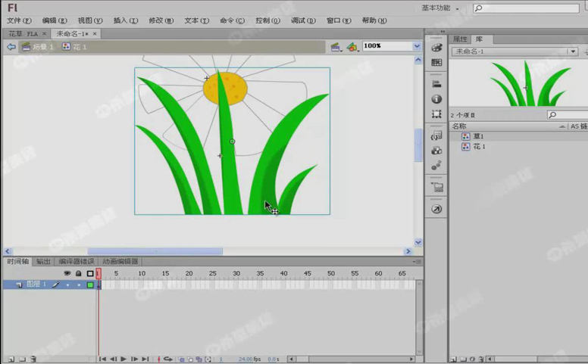Open the Info panel icon

[x=436, y=99]
